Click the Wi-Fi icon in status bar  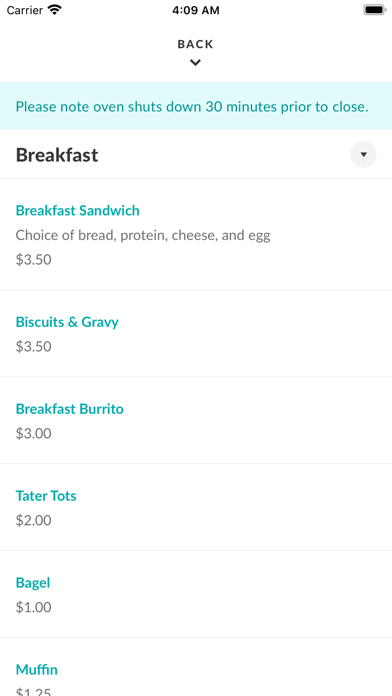[x=55, y=10]
